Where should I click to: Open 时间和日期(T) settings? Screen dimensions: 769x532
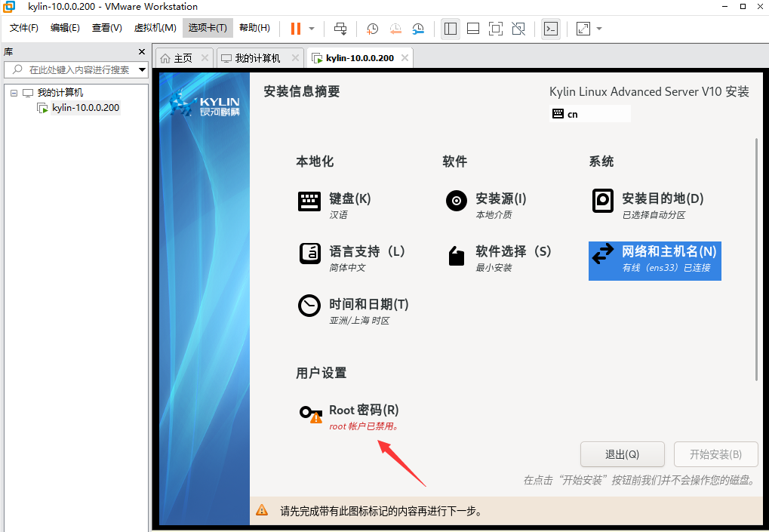[x=354, y=311]
